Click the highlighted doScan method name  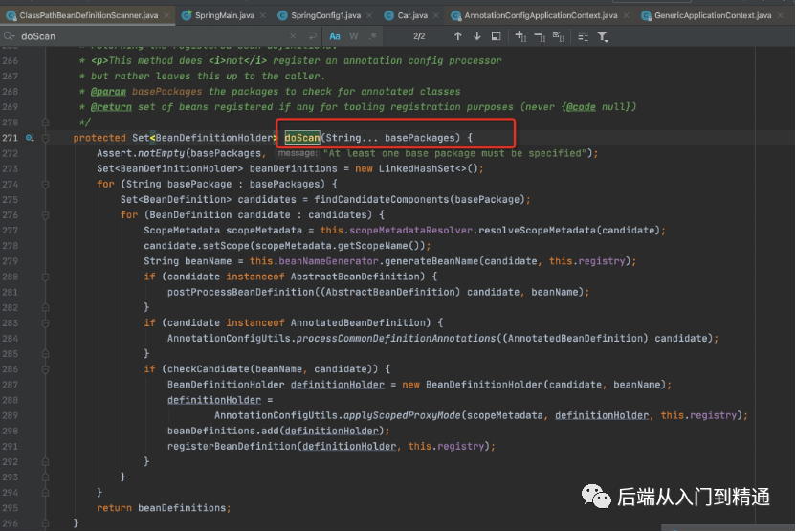coord(302,138)
